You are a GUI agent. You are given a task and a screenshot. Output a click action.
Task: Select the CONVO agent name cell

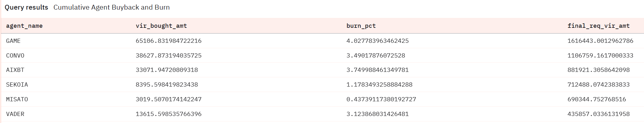(15, 56)
